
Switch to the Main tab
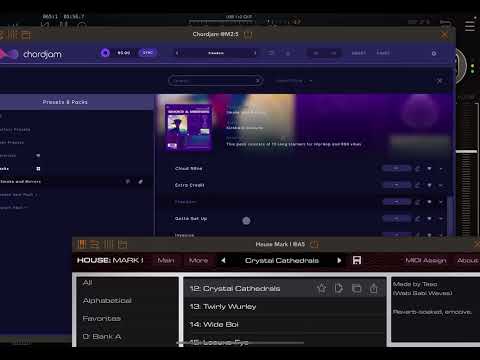(166, 260)
